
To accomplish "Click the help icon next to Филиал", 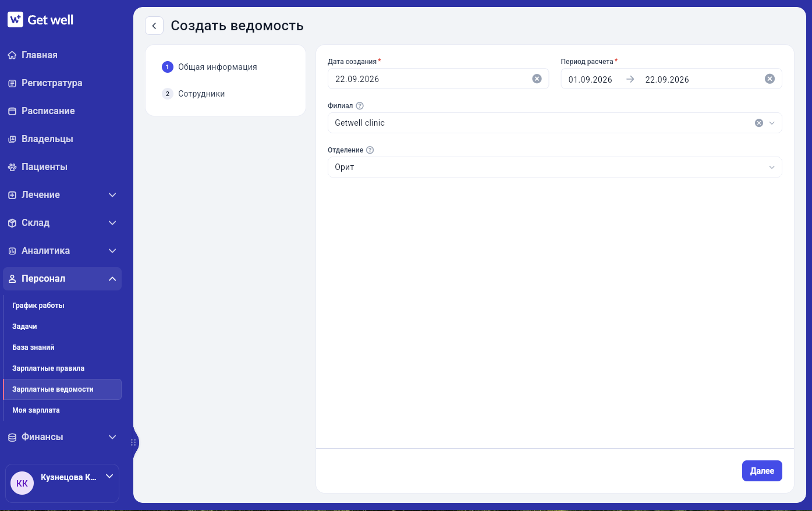I will coord(360,106).
